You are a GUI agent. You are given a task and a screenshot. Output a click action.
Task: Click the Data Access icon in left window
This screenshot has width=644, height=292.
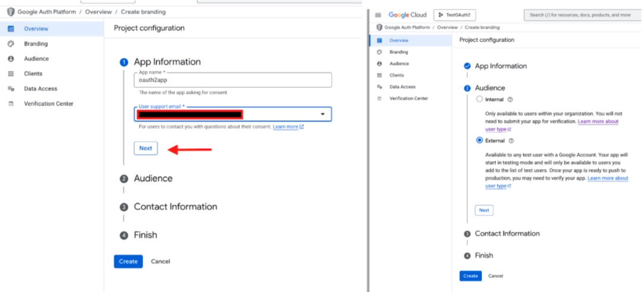coord(11,88)
